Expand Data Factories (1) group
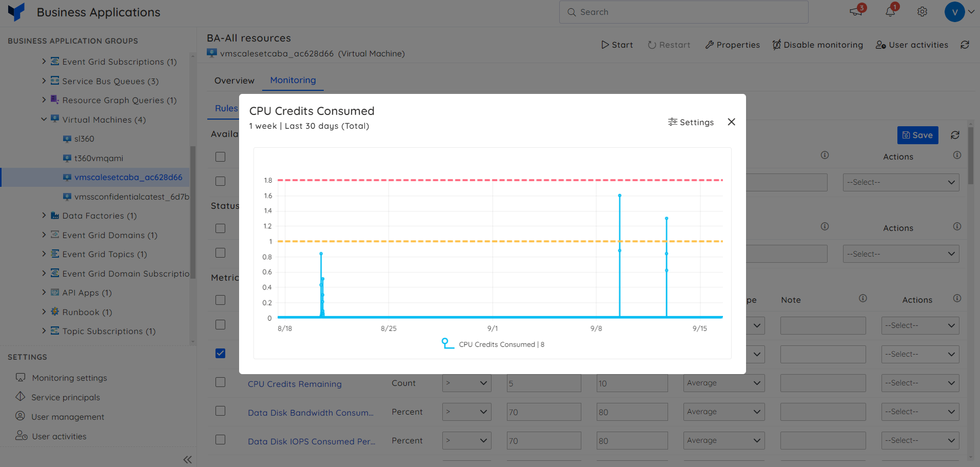Screen dimensions: 980x467 [44, 215]
